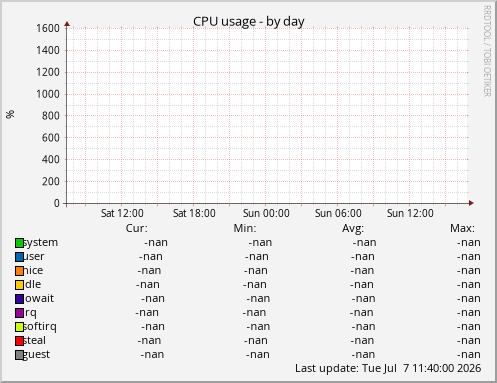This screenshot has height=383, width=497.
Task: Click the red steal legend swatch
Action: pyautogui.click(x=19, y=341)
